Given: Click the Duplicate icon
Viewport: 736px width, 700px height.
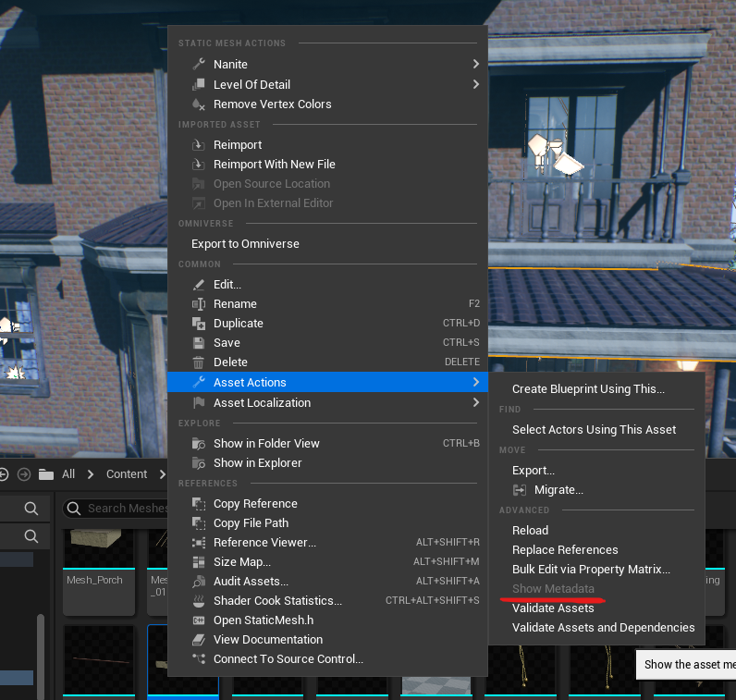Looking at the screenshot, I should pos(199,324).
